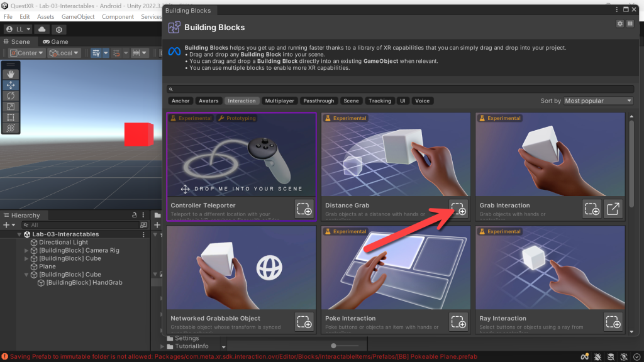Select the Rect tool

(11, 118)
